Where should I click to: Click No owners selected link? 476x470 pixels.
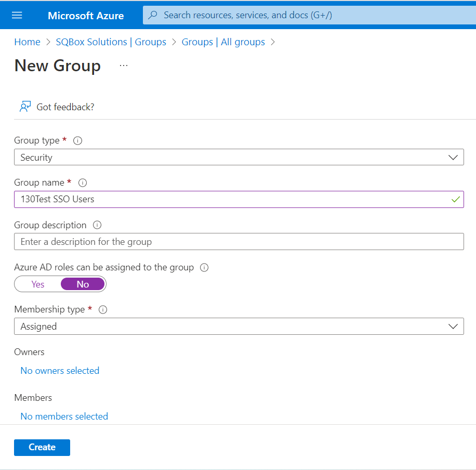pyautogui.click(x=60, y=371)
